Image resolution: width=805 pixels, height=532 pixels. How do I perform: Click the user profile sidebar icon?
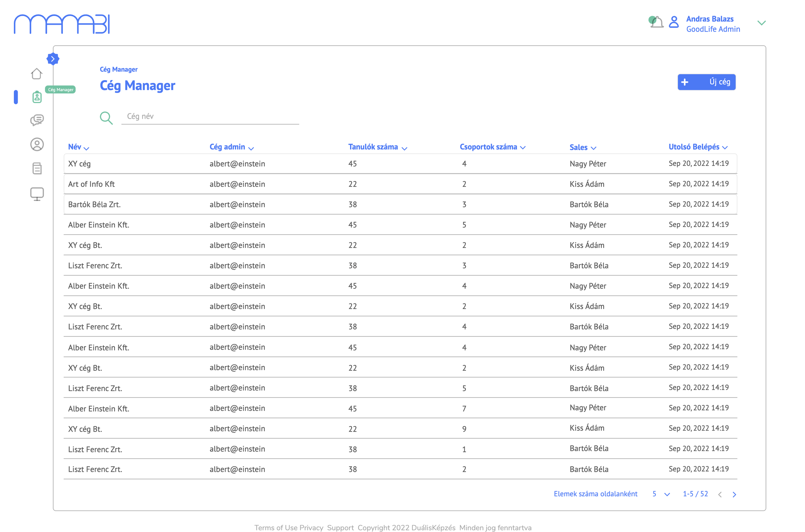(x=37, y=144)
